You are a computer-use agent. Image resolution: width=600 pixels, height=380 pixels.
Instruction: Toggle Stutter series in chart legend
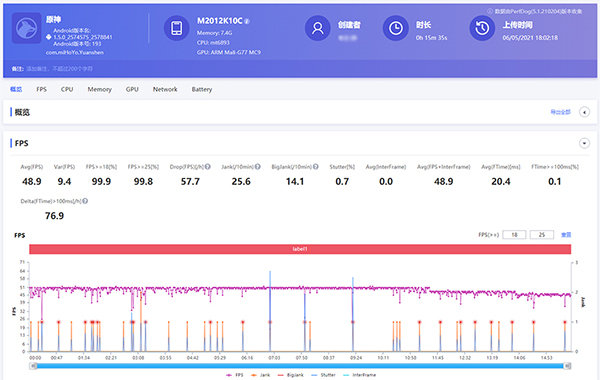tap(323, 375)
